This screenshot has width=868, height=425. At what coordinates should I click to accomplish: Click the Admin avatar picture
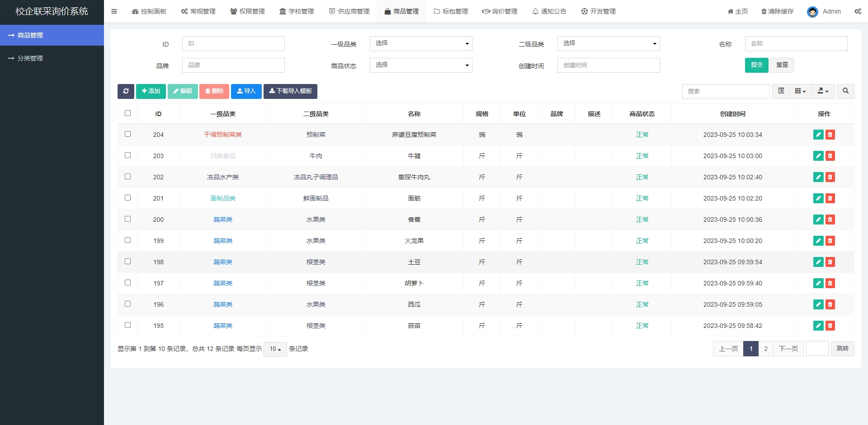[812, 12]
